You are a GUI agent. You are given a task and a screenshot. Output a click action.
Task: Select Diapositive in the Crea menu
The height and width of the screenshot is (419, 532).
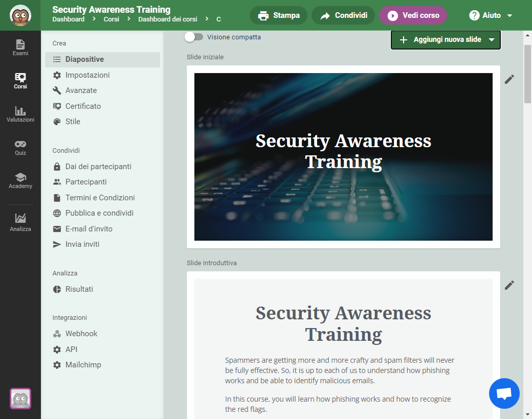[x=102, y=59]
